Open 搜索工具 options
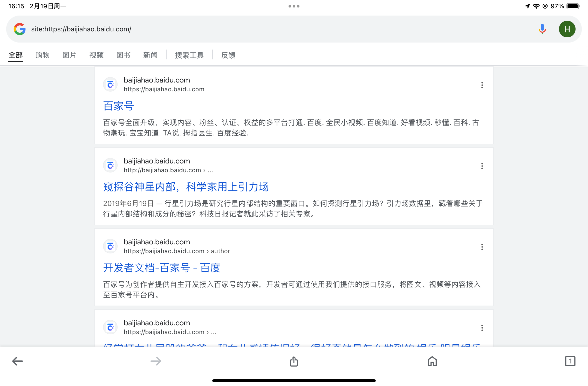This screenshot has height=386, width=588. (x=189, y=55)
